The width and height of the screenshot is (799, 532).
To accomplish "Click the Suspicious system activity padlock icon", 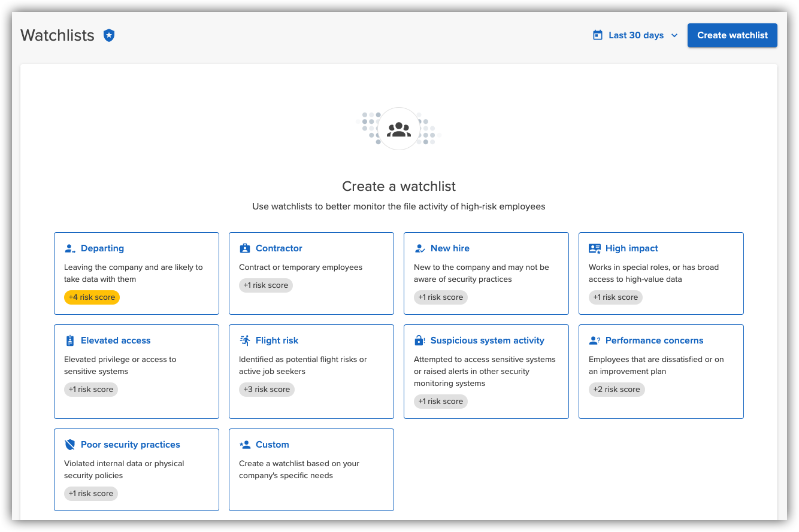I will tap(419, 339).
